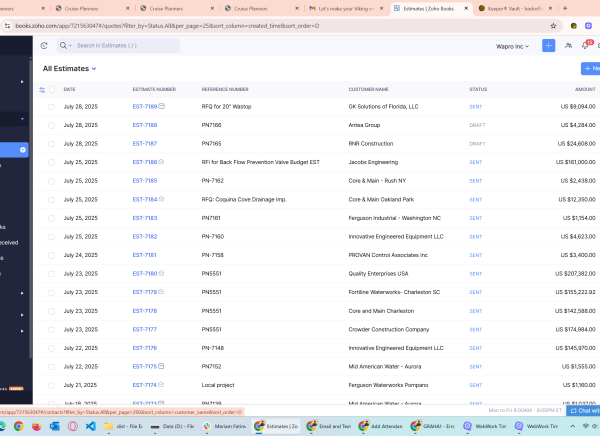Check the box for estimate EST-7188

pos(52,125)
